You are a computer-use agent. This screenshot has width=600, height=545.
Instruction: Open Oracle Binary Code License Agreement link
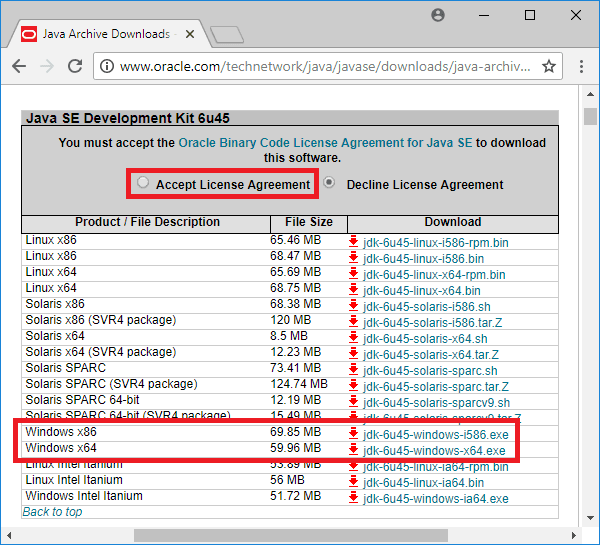325,143
